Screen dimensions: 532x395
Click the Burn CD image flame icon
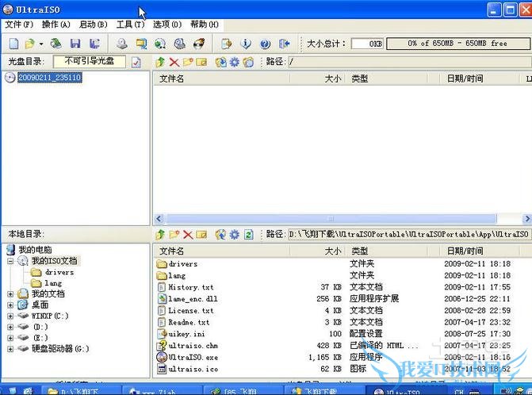[199, 44]
